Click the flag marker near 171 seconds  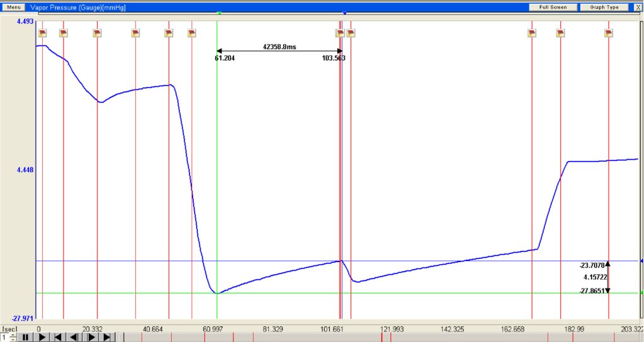click(x=532, y=33)
